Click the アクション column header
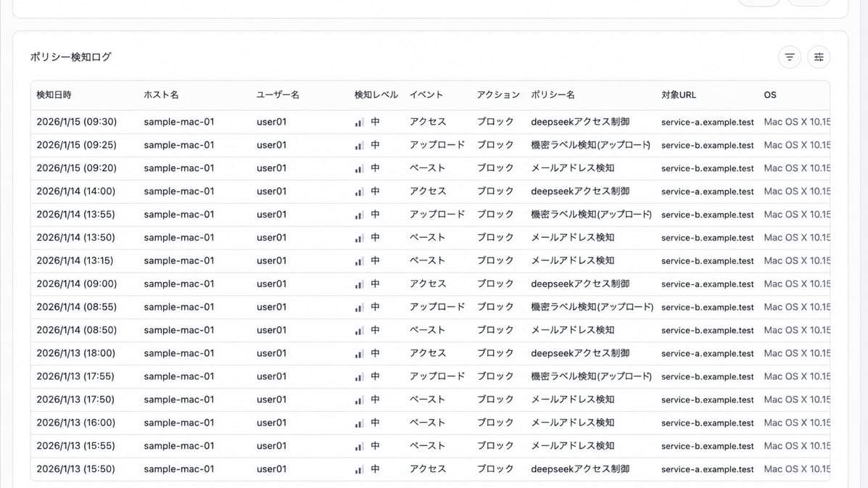The width and height of the screenshot is (868, 488). click(x=498, y=94)
